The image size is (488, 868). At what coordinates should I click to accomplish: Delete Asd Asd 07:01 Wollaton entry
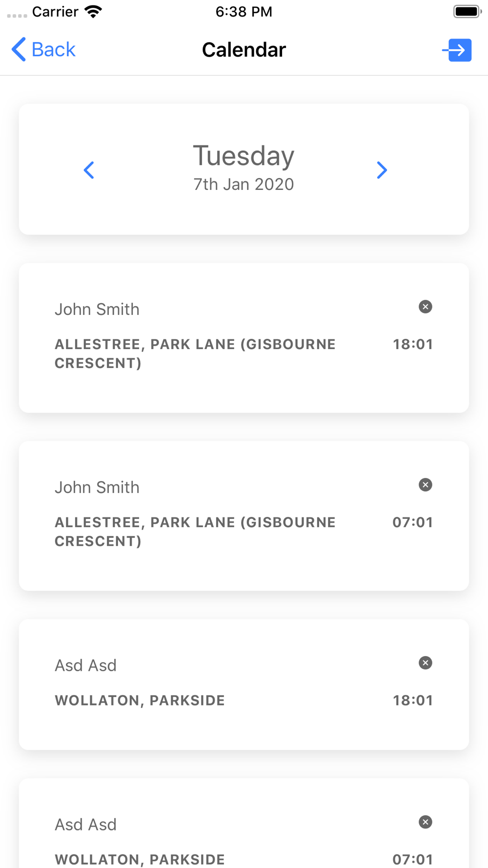tap(426, 822)
